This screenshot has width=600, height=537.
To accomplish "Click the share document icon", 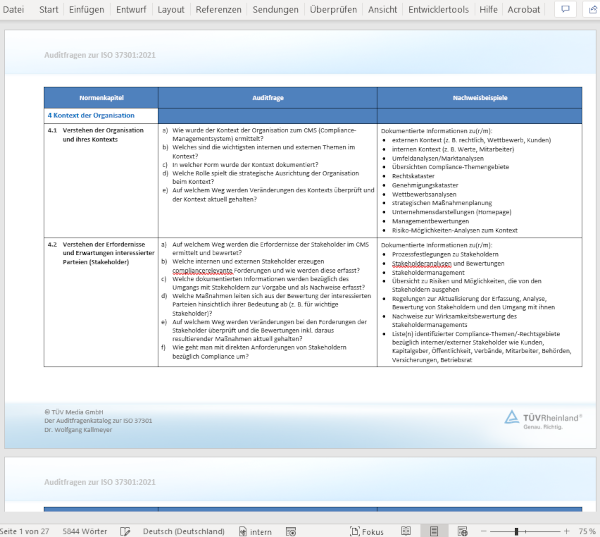I will click(x=590, y=10).
